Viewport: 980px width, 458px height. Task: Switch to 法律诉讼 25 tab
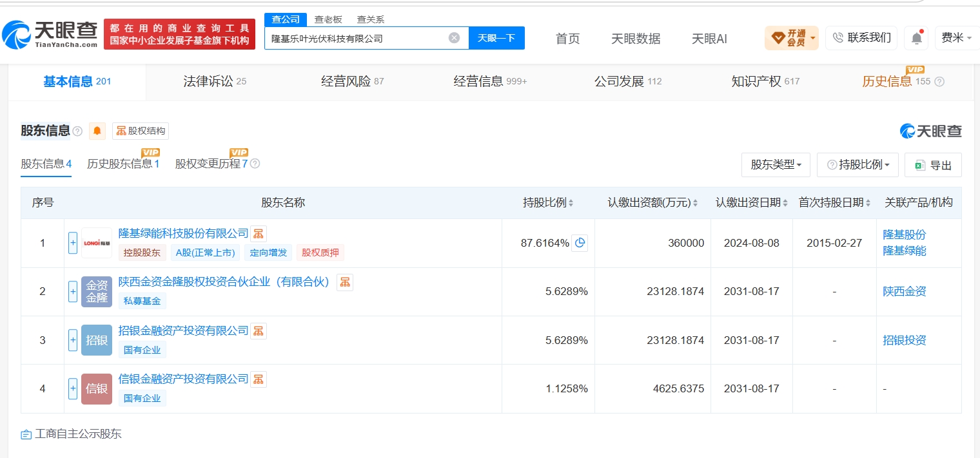pyautogui.click(x=215, y=82)
